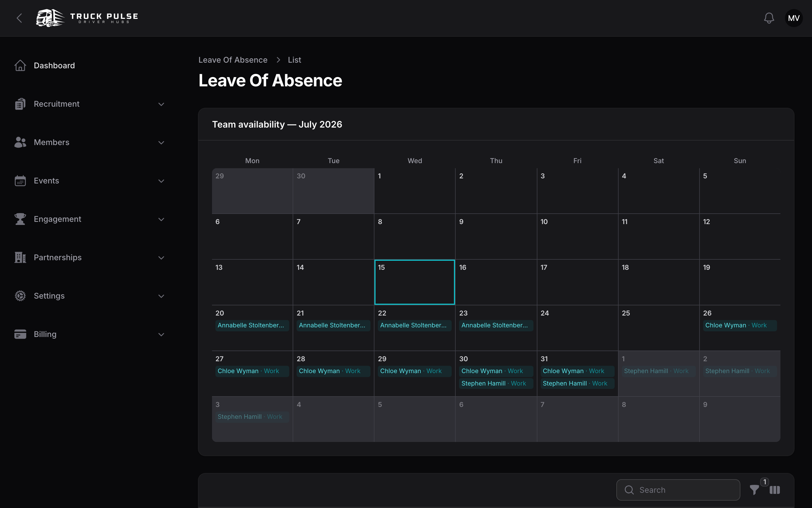Viewport: 812px width, 508px height.
Task: Select day 10 calendar cell
Action: [577, 237]
